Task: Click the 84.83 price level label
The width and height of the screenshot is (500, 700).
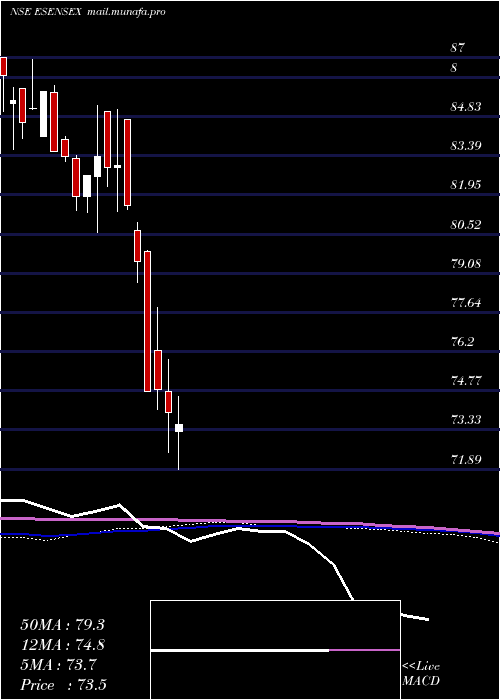Action: [x=466, y=107]
